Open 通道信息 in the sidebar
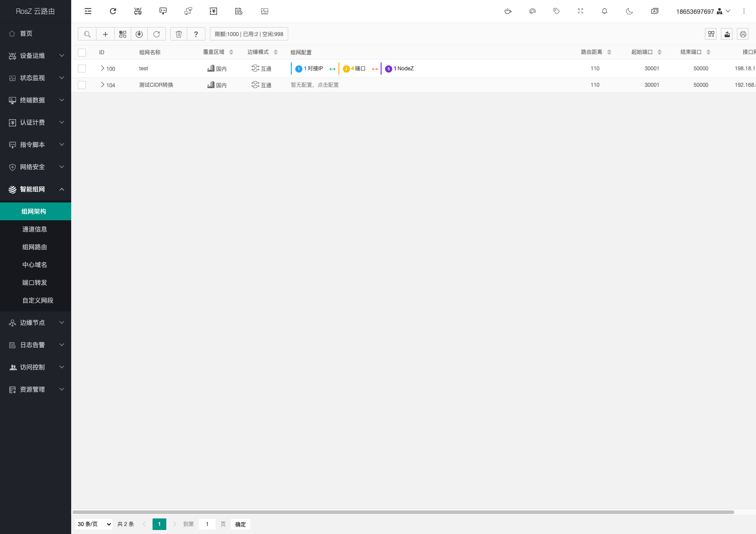756x534 pixels. click(35, 229)
